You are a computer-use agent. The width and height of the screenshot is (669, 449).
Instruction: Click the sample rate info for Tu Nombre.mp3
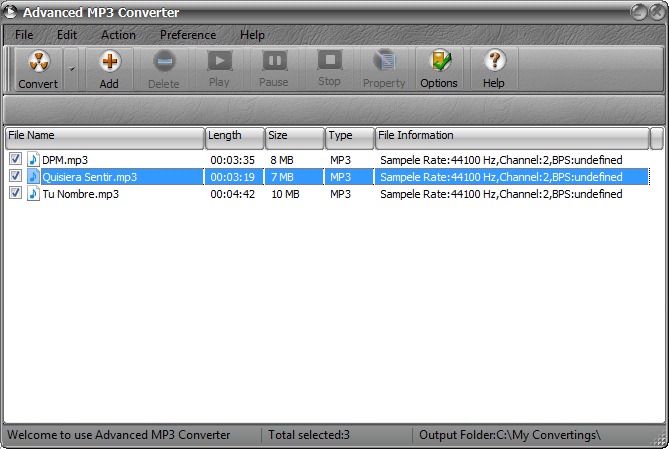[x=501, y=194]
